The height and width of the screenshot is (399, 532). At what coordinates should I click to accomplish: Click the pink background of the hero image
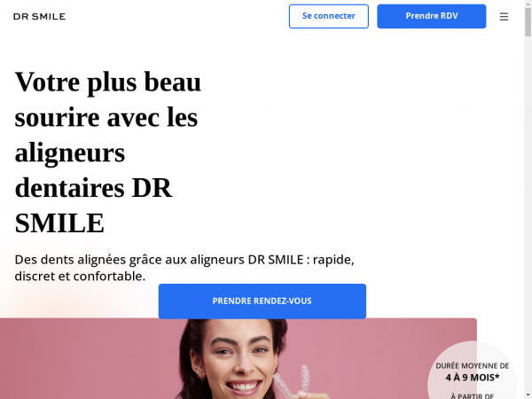(85, 360)
